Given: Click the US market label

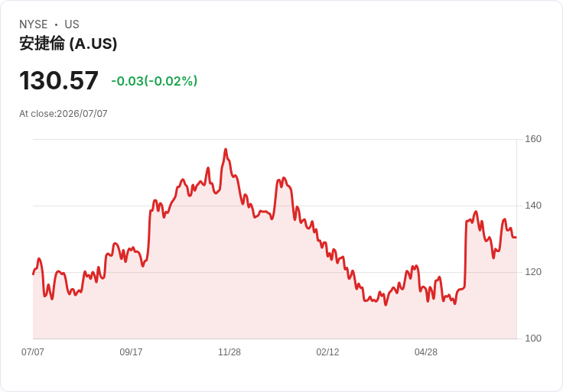Looking at the screenshot, I should [x=72, y=24].
